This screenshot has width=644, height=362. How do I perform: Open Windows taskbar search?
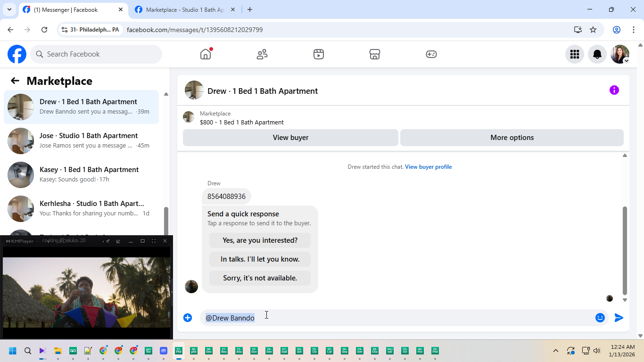pos(28,351)
